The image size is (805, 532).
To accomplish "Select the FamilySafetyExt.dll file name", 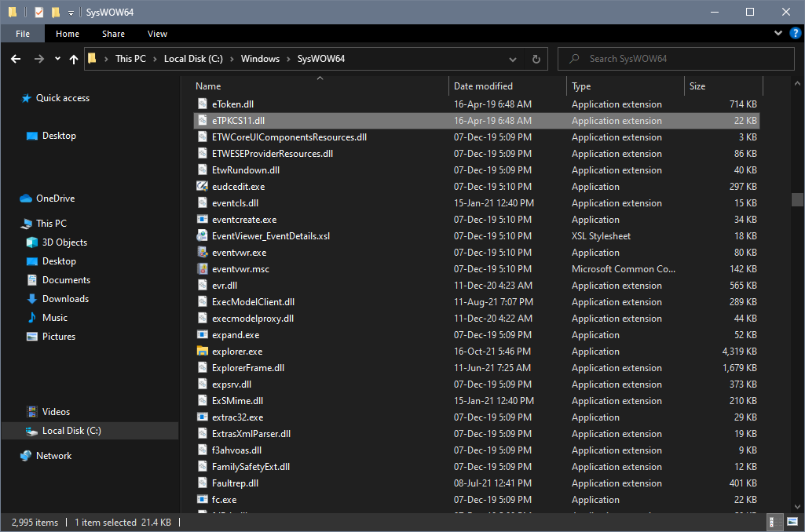I will pos(251,467).
